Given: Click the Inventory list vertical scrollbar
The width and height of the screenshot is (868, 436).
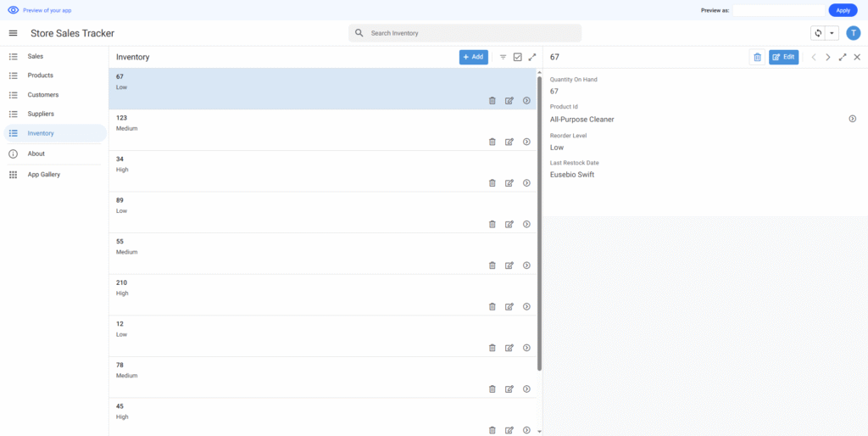Looking at the screenshot, I should click(539, 221).
